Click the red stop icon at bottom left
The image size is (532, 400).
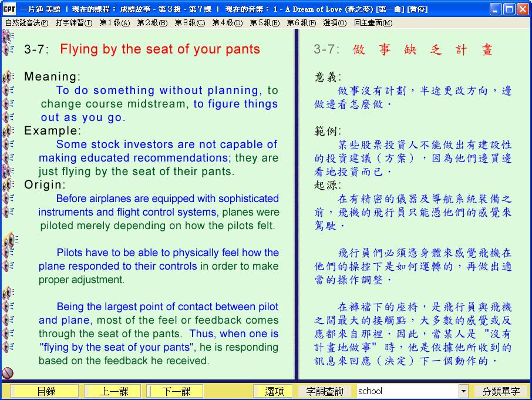pos(8,373)
